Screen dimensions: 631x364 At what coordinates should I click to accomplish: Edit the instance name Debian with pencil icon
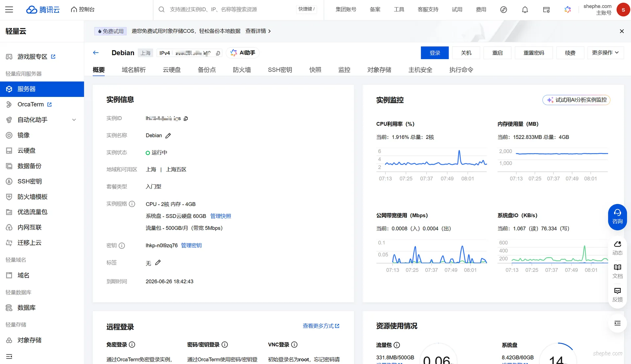(168, 135)
